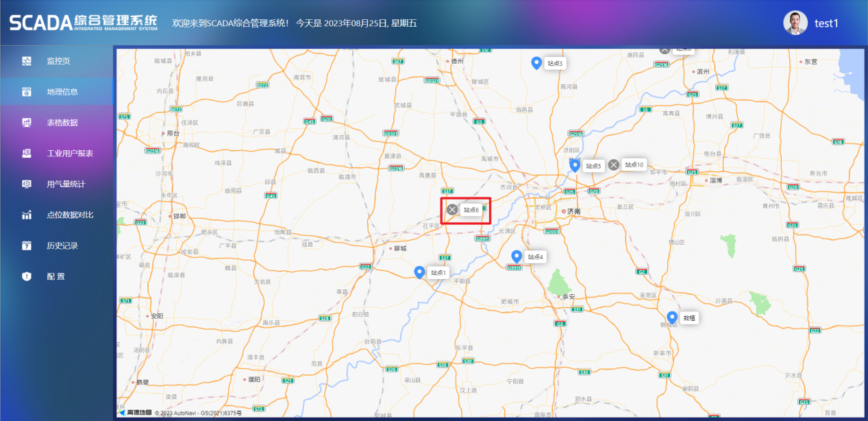This screenshot has width=868, height=421.
Task: Click the 点位数据对比 bar chart icon
Action: [27, 215]
